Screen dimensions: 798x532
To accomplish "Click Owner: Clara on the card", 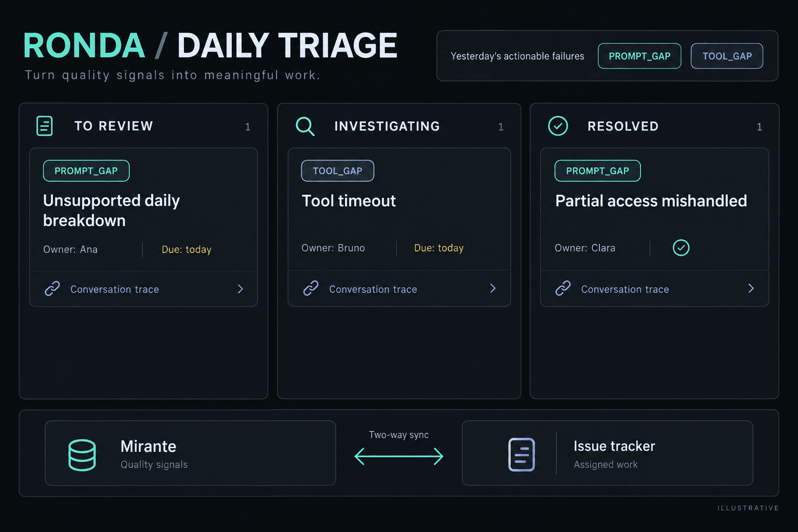I will click(585, 248).
